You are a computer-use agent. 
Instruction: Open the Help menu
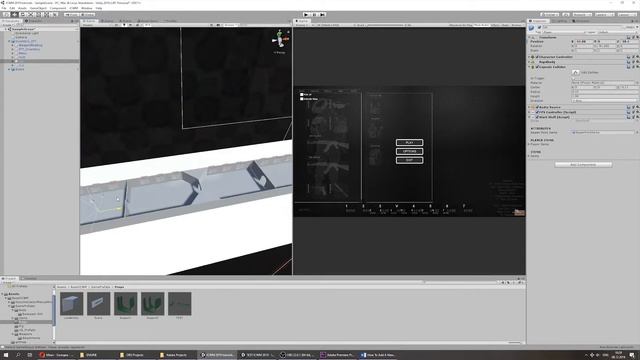click(99, 8)
